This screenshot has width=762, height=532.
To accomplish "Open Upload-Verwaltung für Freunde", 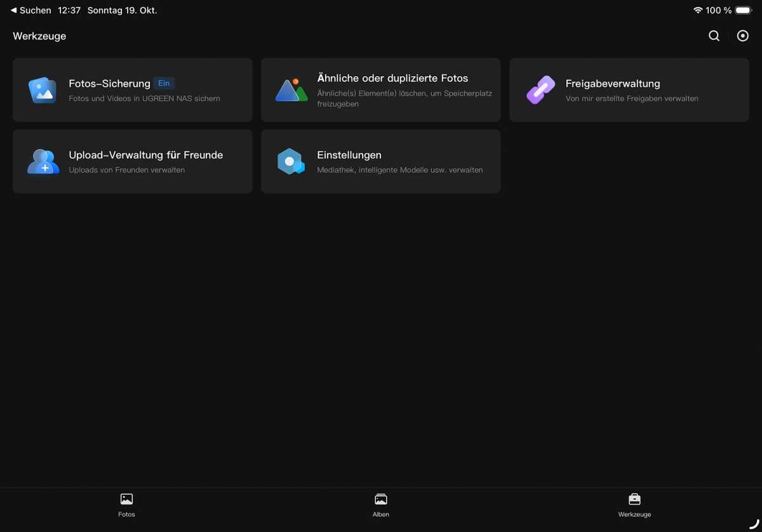I will pos(145,155).
